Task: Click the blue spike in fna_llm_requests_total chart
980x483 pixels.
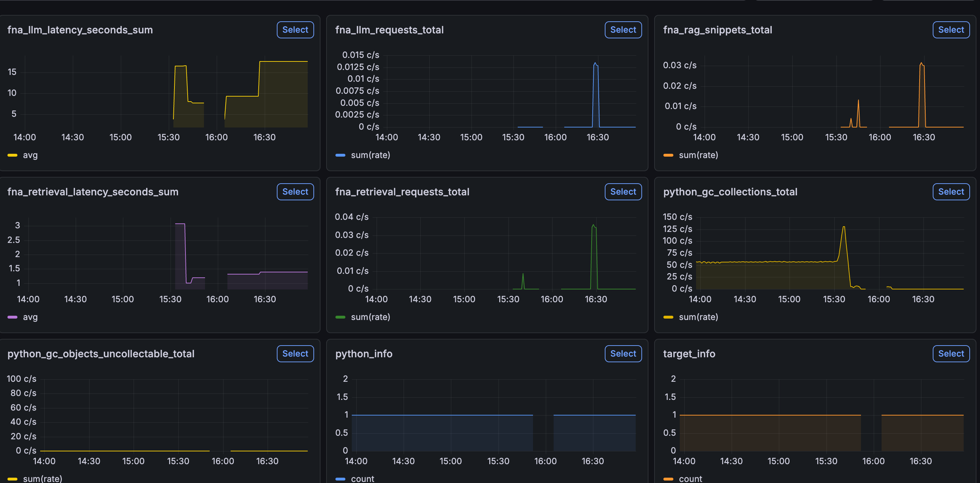Action: (x=596, y=65)
